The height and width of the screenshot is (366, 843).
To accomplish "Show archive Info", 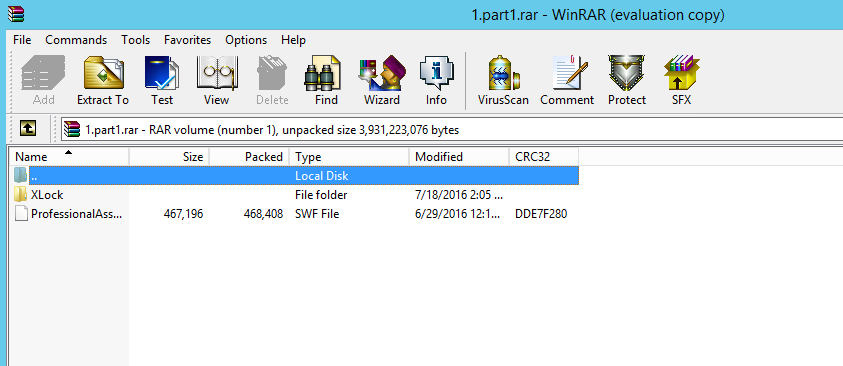I will [437, 81].
